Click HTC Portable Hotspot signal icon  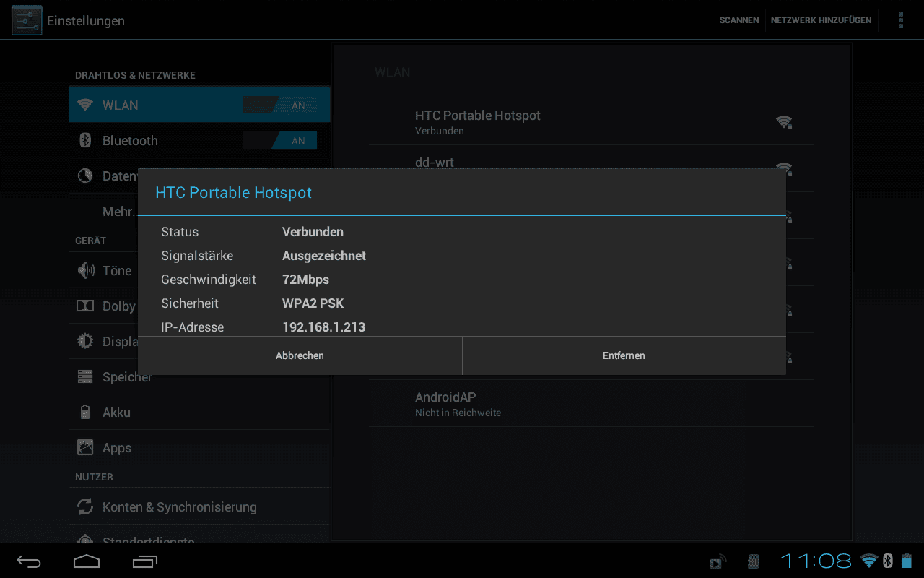[784, 122]
